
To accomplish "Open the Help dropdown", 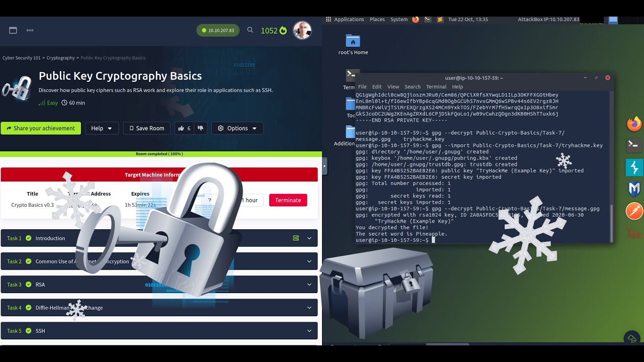I will point(102,128).
